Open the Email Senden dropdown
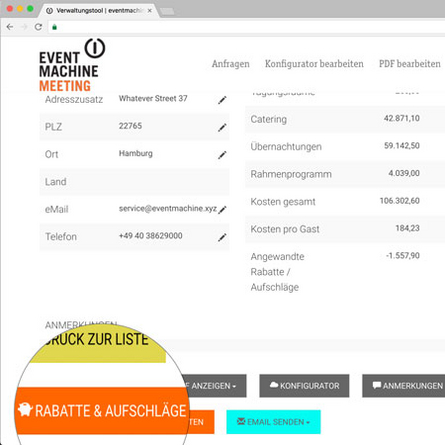The width and height of the screenshot is (445, 445). 273,422
